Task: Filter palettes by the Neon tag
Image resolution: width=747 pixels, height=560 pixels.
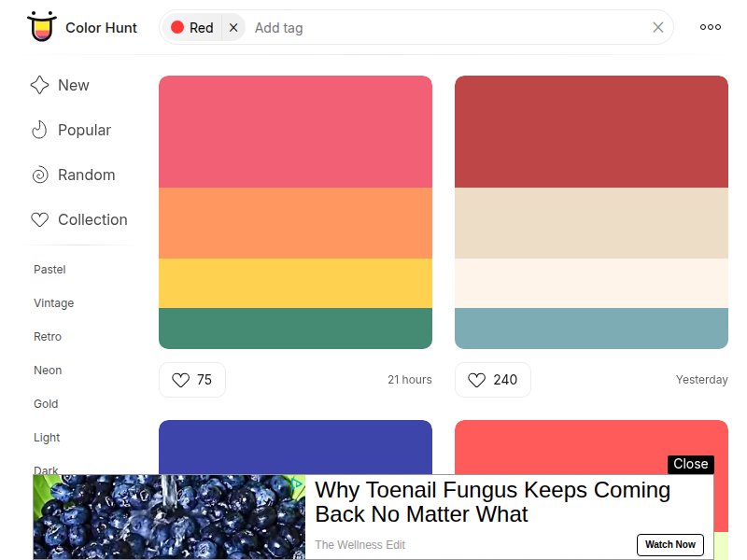Action: pos(47,371)
